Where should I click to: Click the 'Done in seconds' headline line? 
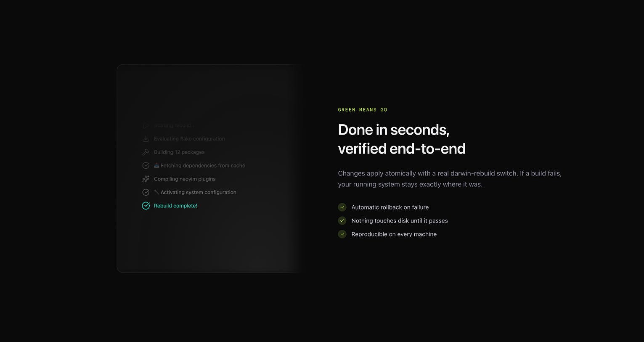coord(394,130)
